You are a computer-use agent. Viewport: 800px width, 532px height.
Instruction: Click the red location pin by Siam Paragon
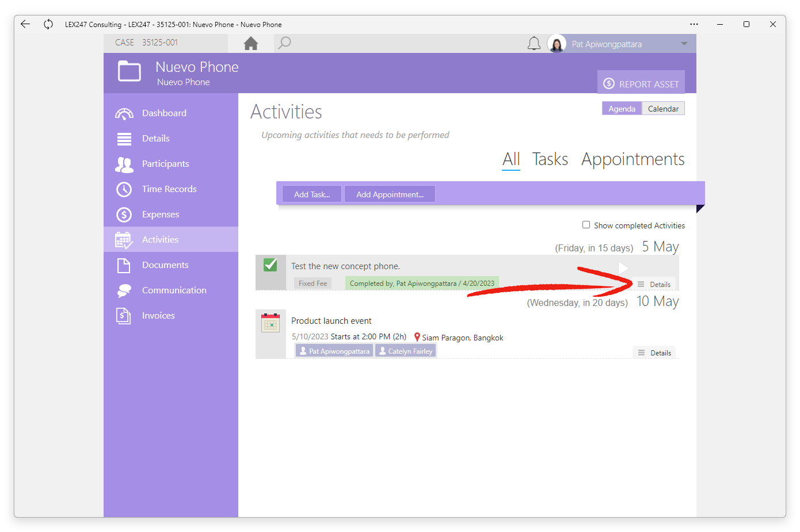click(417, 337)
